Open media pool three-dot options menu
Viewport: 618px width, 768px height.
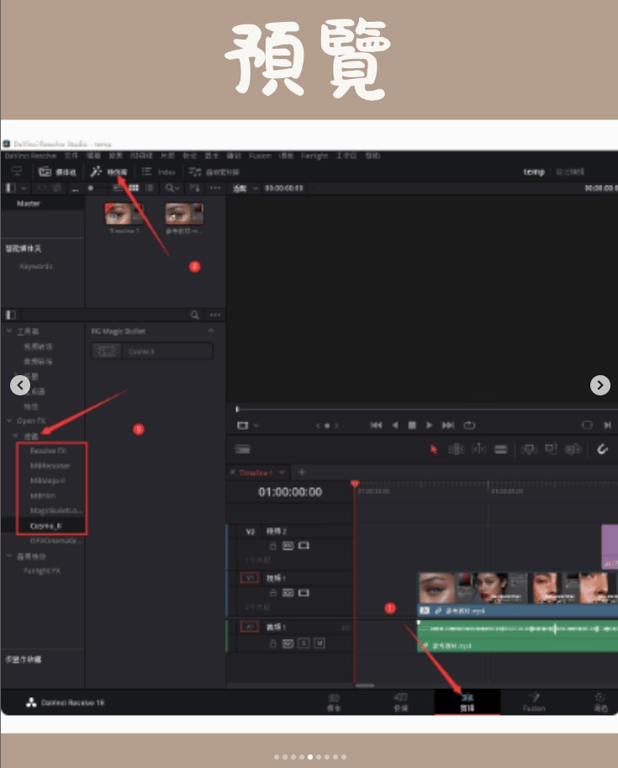[215, 188]
